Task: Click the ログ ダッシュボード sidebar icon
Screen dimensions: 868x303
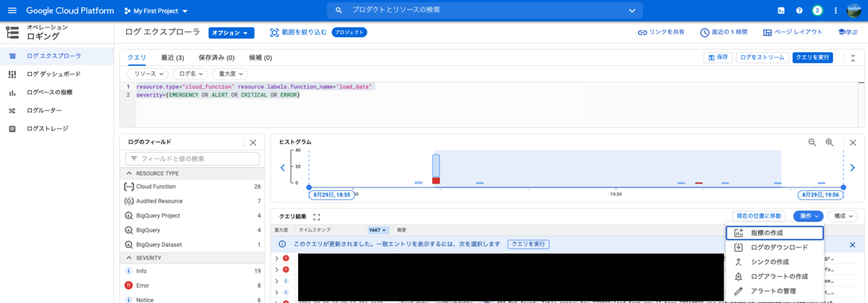Action: coord(12,74)
